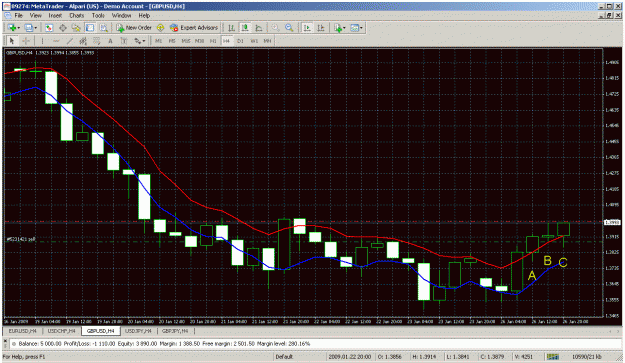Switch timeframe to M15

(x=186, y=41)
